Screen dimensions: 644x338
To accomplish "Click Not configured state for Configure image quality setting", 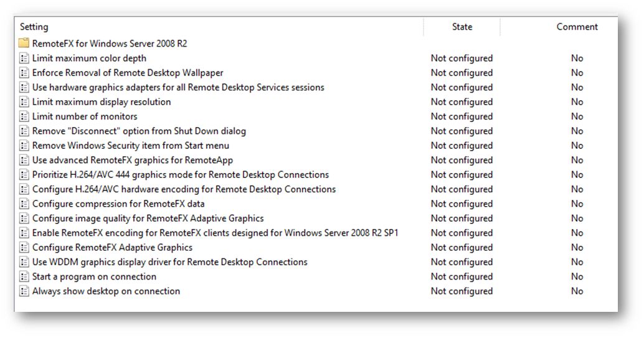I will coord(462,218).
